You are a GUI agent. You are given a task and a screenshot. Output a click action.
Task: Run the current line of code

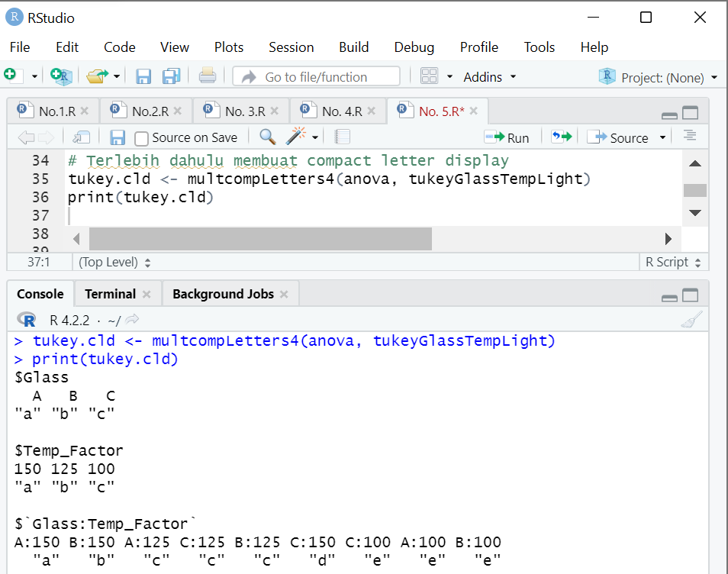pos(507,137)
